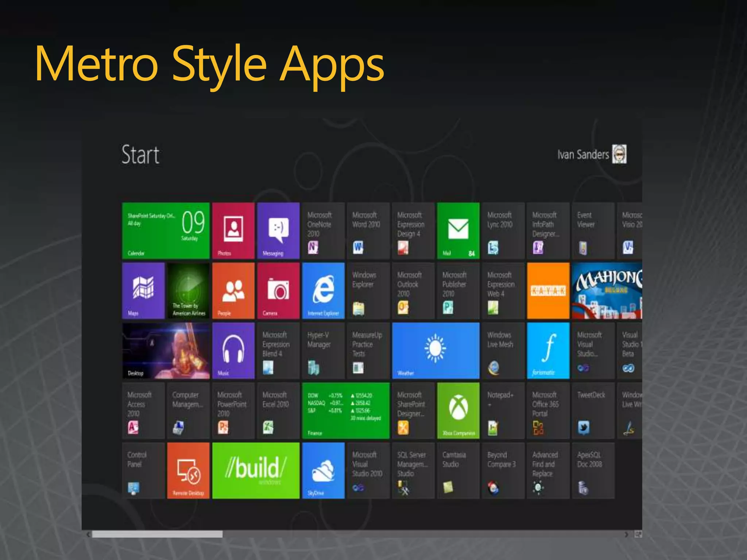Open Microsoft Excel 2010 tile
The image size is (747, 560).
coord(278,411)
